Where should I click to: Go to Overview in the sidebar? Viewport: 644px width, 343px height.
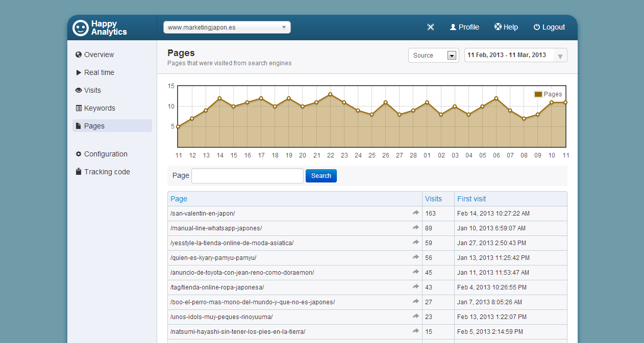click(x=99, y=55)
